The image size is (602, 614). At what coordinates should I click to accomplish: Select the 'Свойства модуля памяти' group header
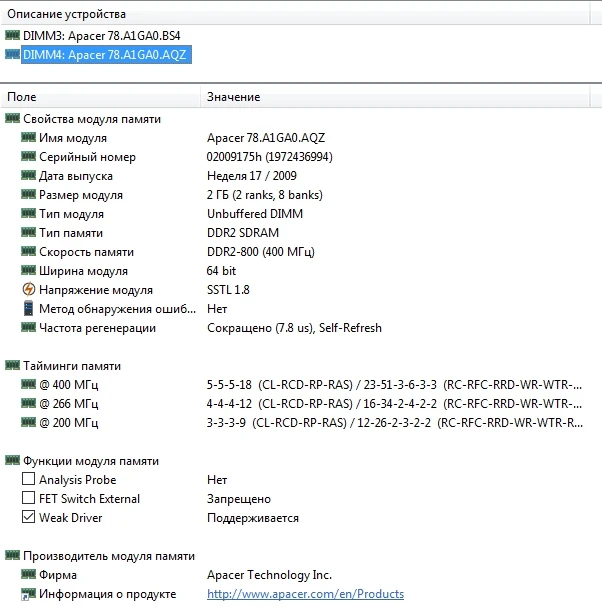(92, 119)
